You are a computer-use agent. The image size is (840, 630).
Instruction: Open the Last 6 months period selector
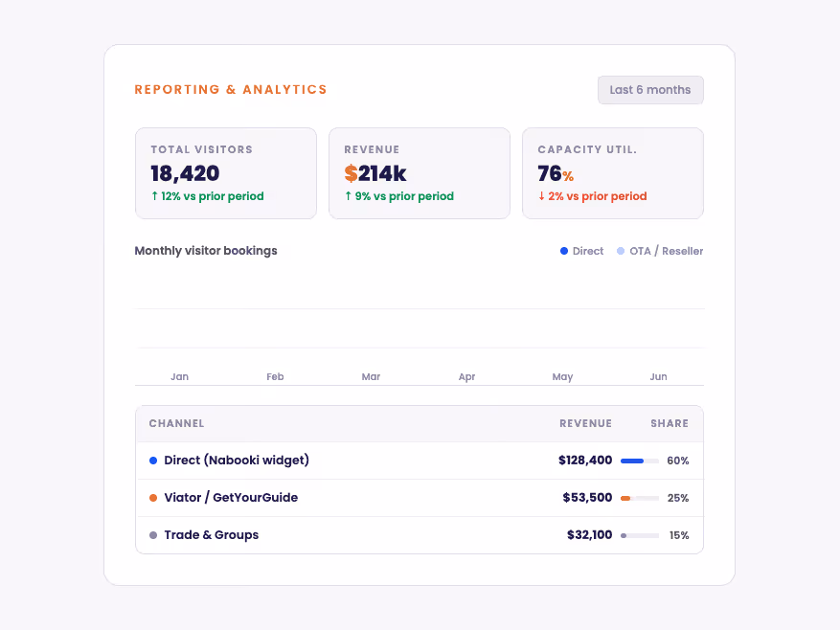[650, 90]
